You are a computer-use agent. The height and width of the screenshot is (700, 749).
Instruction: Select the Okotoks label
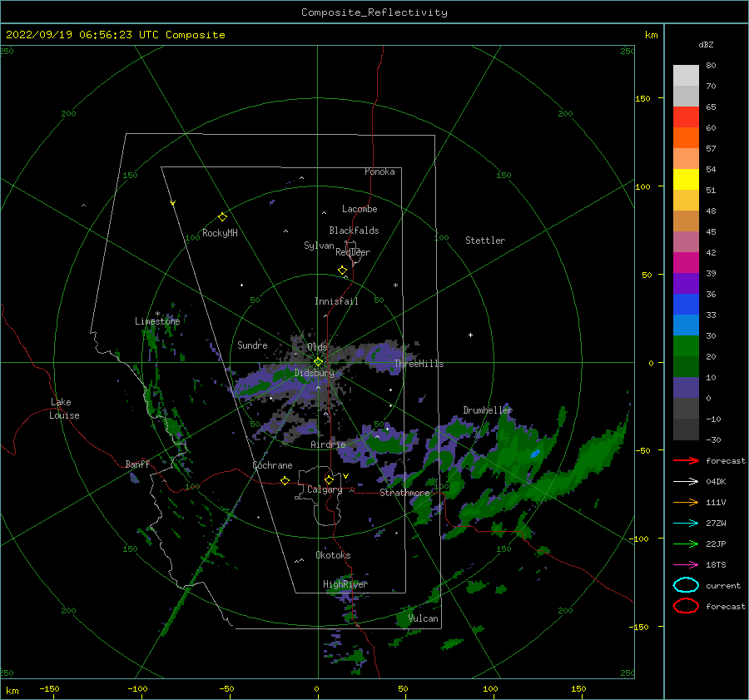tap(333, 554)
